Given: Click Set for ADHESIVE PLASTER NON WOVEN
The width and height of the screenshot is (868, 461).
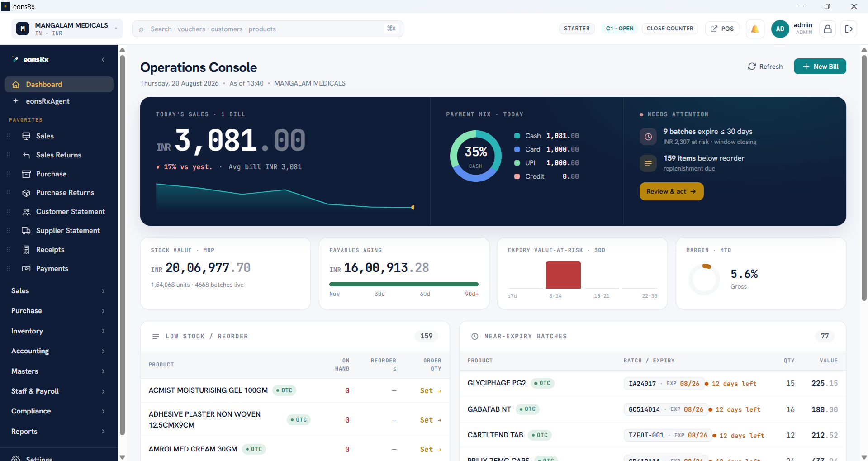Looking at the screenshot, I should (431, 420).
